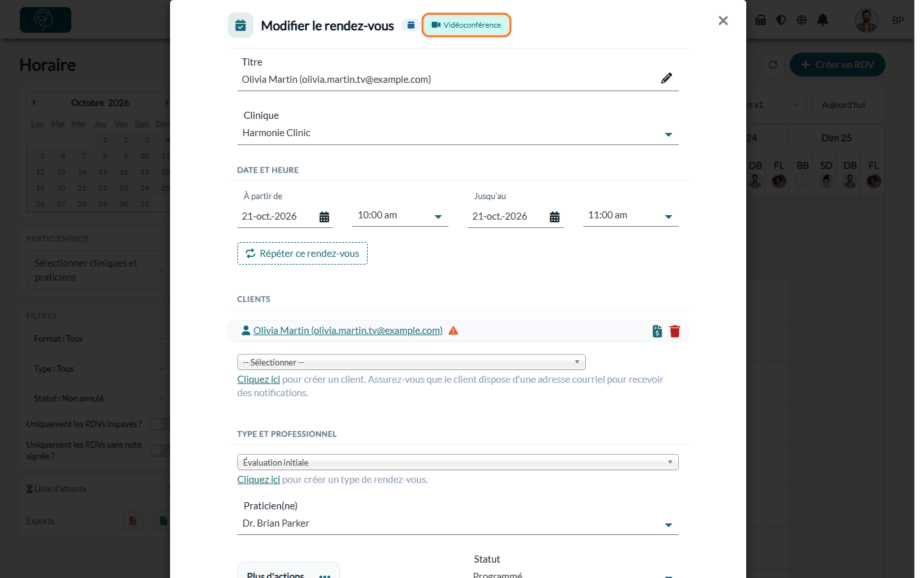Click the warning triangle next to Olivia Martin
This screenshot has height=578, width=924.
tap(454, 331)
